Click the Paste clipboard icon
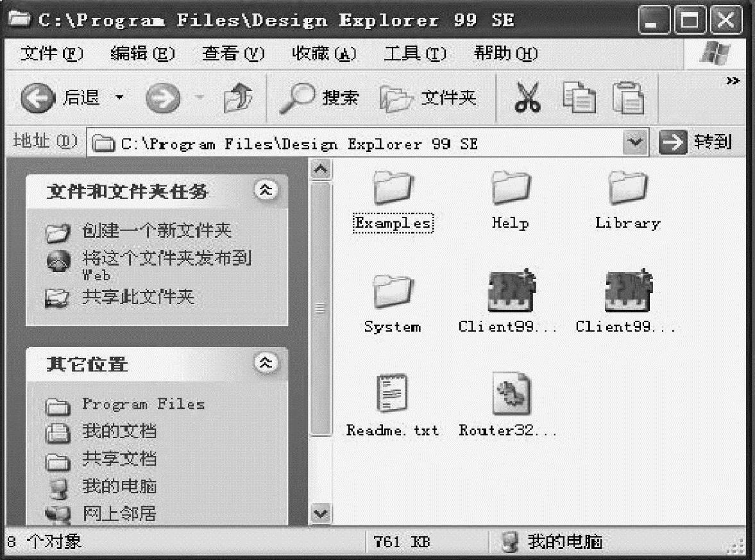Screen dimensions: 755x560 tap(628, 98)
